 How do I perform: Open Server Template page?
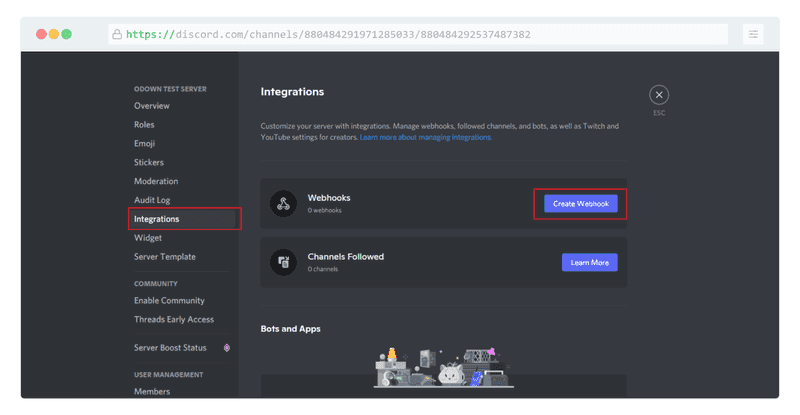tap(165, 257)
